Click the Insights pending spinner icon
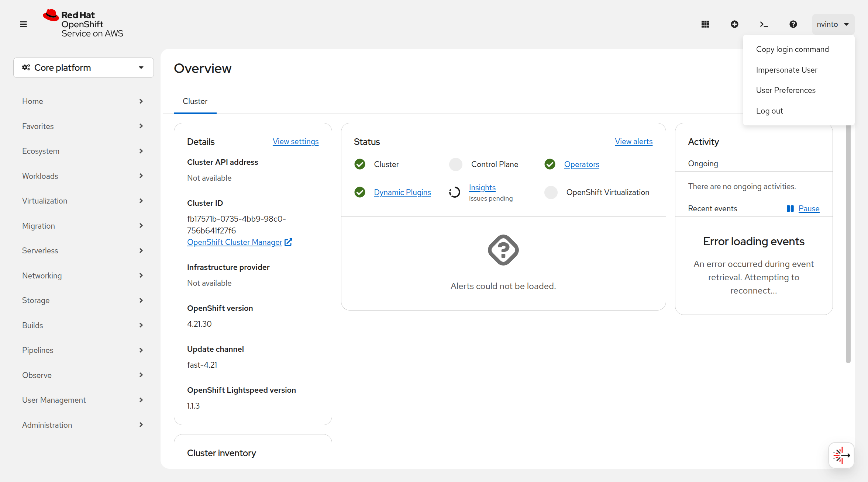 point(455,192)
